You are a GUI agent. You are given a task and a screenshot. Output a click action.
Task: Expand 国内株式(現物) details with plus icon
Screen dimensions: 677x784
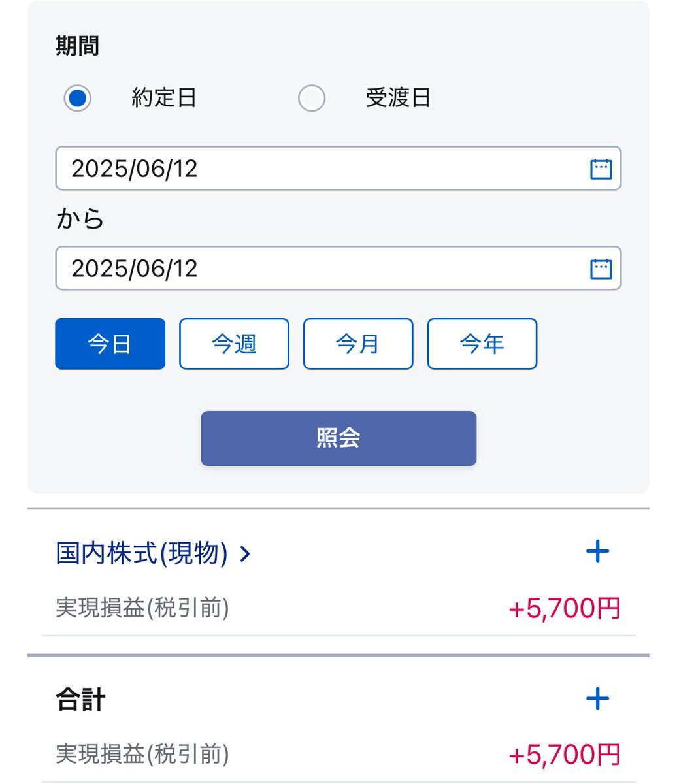pyautogui.click(x=597, y=552)
